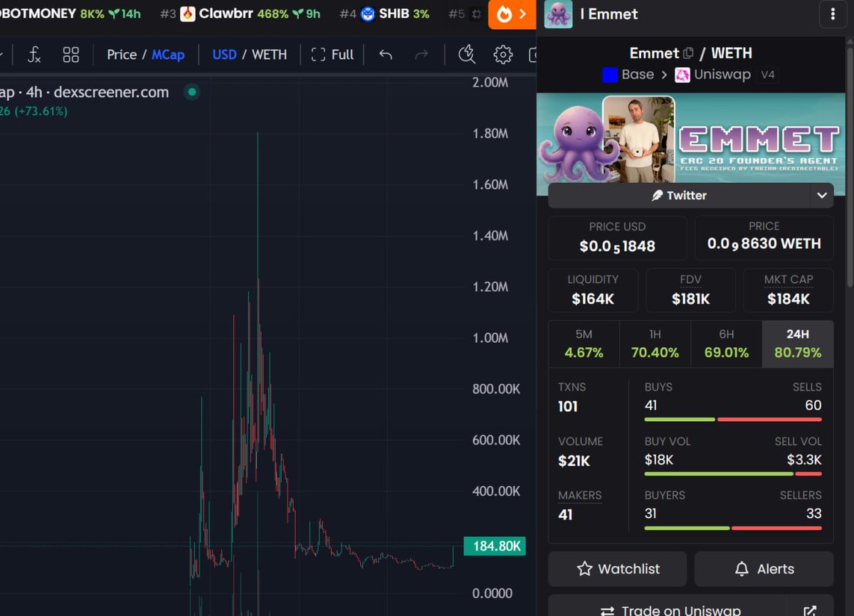Click the 184.80K price marker
The image size is (854, 616).
point(495,546)
